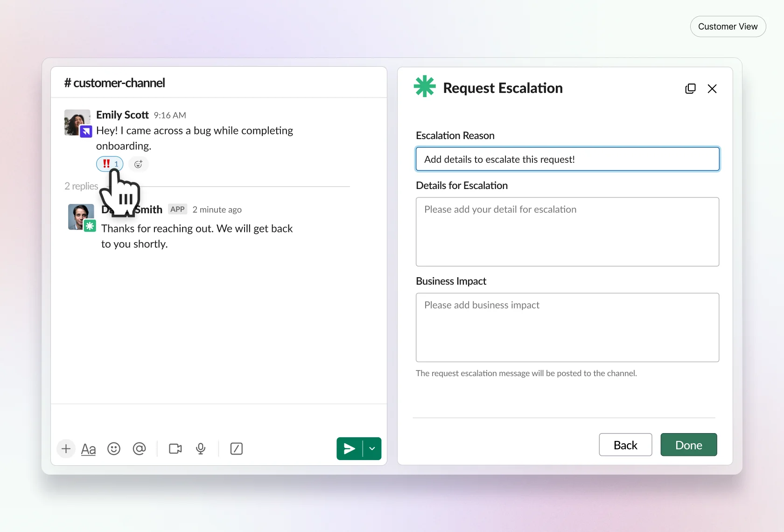Image resolution: width=784 pixels, height=532 pixels.
Task: Copy the Request Escalation form via copy icon
Action: 690,88
